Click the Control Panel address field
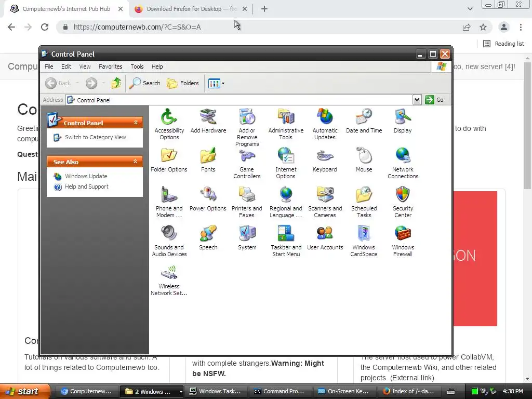This screenshot has height=399, width=532. coord(239,100)
